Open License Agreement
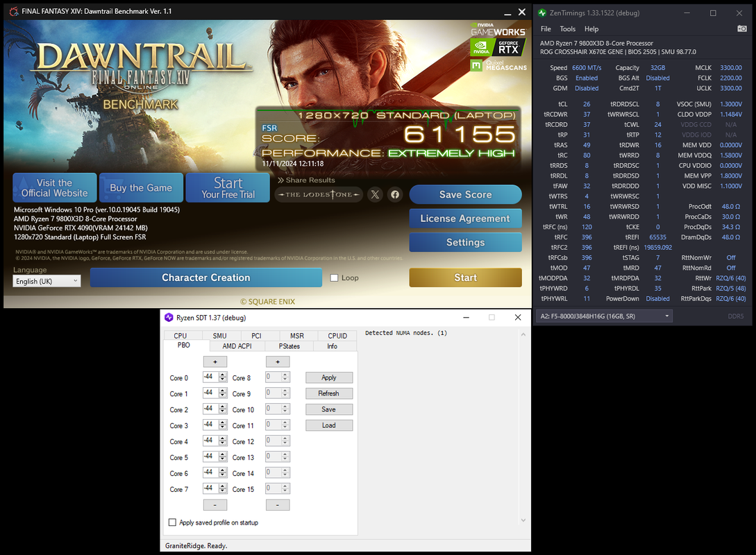This screenshot has width=756, height=555. coord(465,219)
